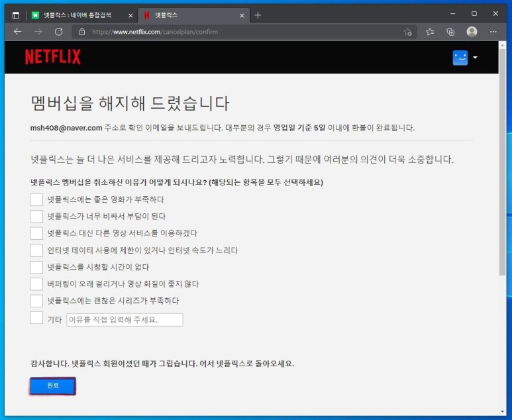Screen dimensions: 512x420
Task: Check 인터넷 데이터 사용에 제한이 있거나 option
Action: coord(36,250)
